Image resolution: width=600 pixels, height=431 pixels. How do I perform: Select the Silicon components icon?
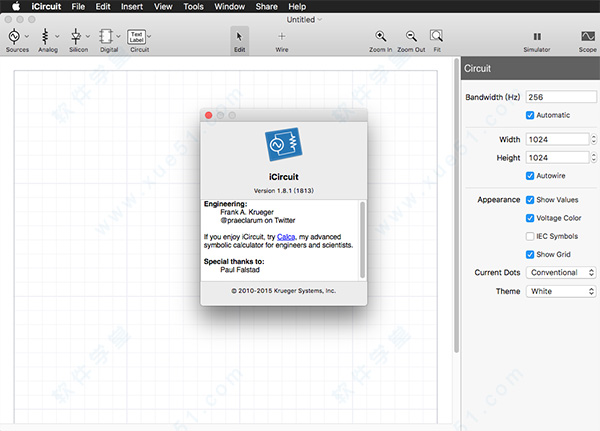[x=76, y=36]
